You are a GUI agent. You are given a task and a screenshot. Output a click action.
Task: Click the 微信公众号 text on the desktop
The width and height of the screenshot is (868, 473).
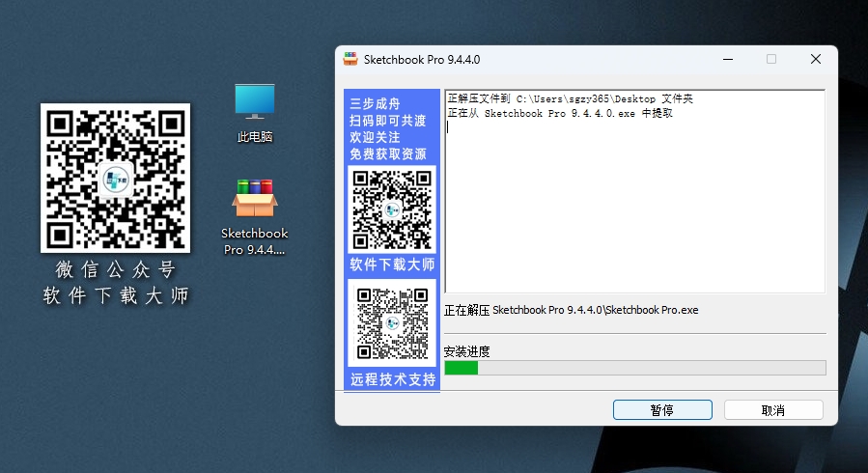(x=115, y=270)
